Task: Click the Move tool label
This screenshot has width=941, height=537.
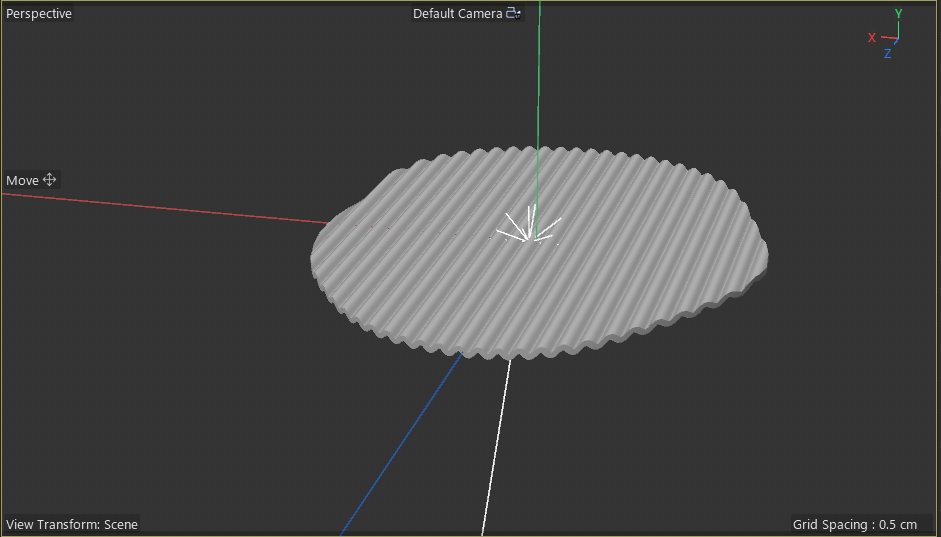Action: click(22, 180)
